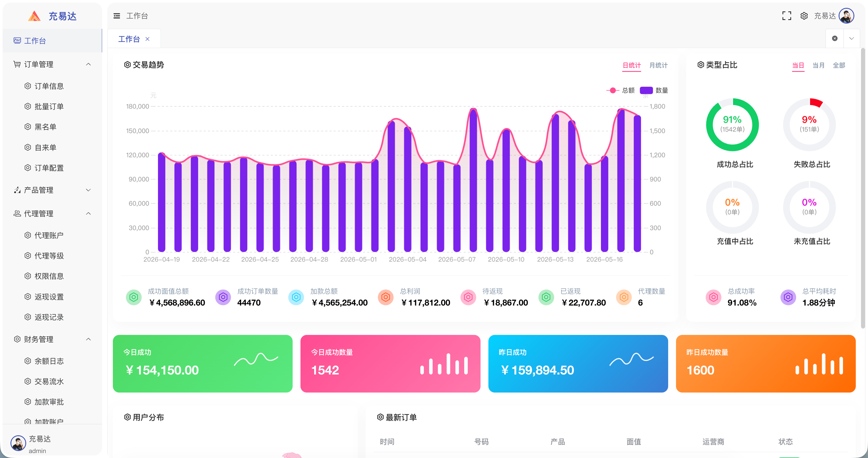Open 代理等级 in sidebar
The height and width of the screenshot is (458, 868).
[49, 256]
